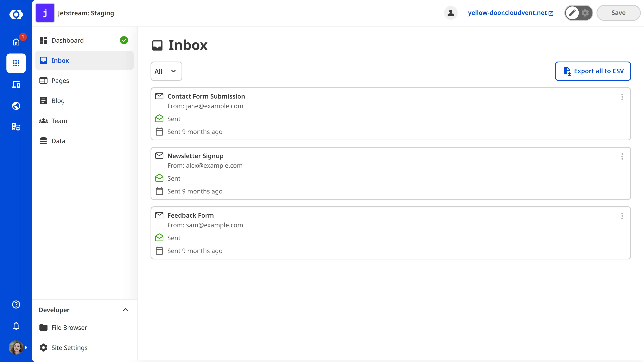Open Pages in the site navigation
Image resolution: width=644 pixels, height=362 pixels.
(85, 80)
